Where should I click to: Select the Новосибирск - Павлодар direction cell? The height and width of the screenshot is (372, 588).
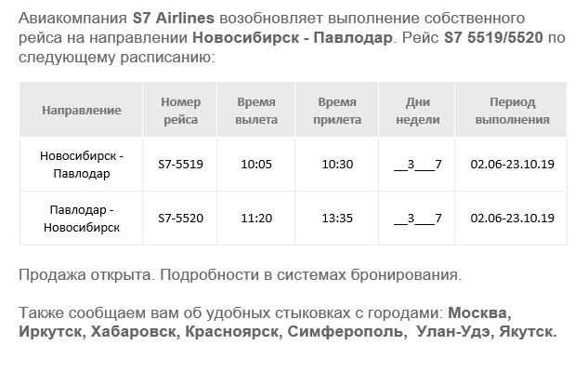pyautogui.click(x=82, y=165)
